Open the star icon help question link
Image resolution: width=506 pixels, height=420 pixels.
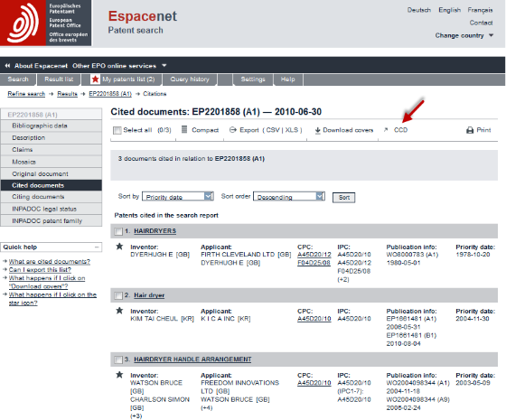coord(52,299)
